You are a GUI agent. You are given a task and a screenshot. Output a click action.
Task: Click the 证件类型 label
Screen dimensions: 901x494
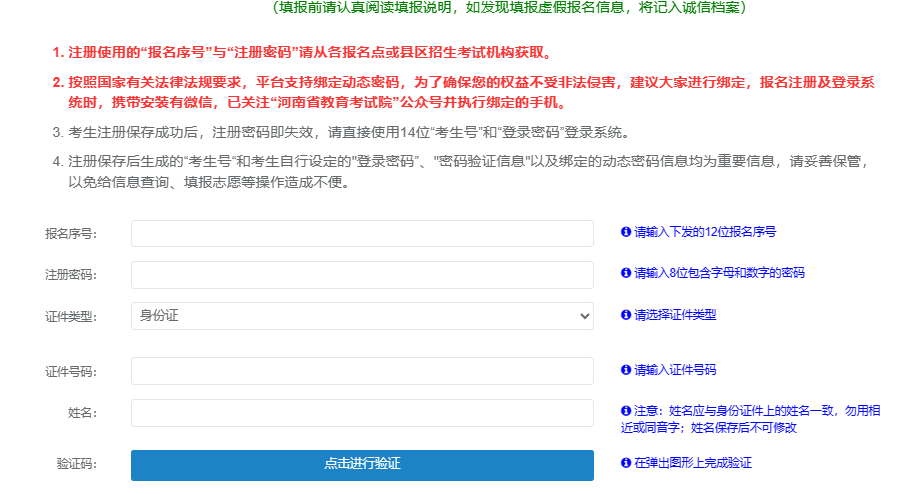tap(71, 317)
